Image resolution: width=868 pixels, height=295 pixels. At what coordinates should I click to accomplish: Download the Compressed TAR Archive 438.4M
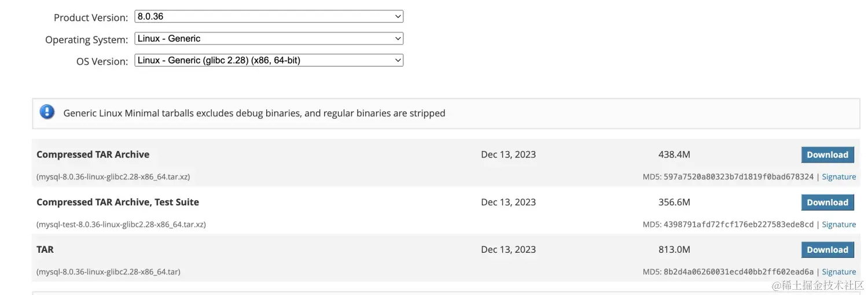click(827, 154)
